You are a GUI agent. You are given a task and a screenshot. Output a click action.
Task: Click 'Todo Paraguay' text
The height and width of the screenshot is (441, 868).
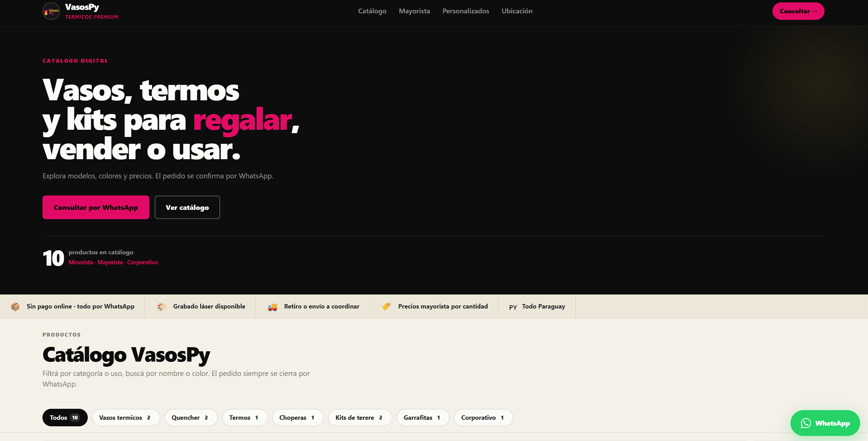pyautogui.click(x=543, y=306)
